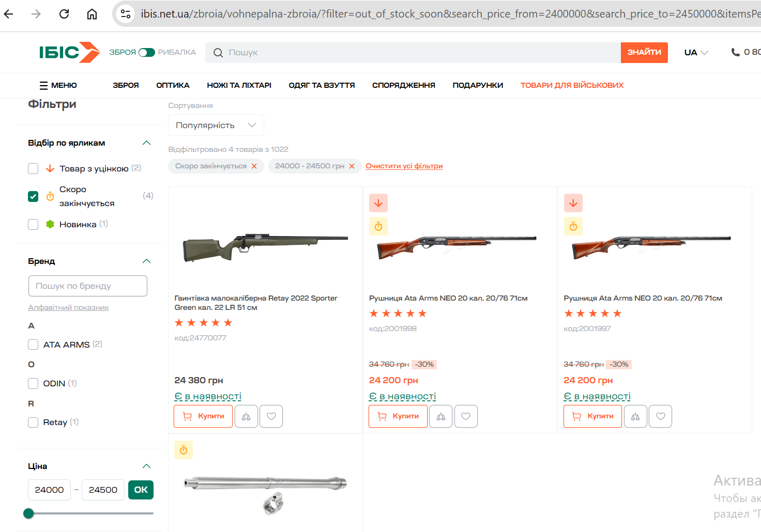The height and width of the screenshot is (532, 761).
Task: Focus the brand search field
Action: pos(88,286)
